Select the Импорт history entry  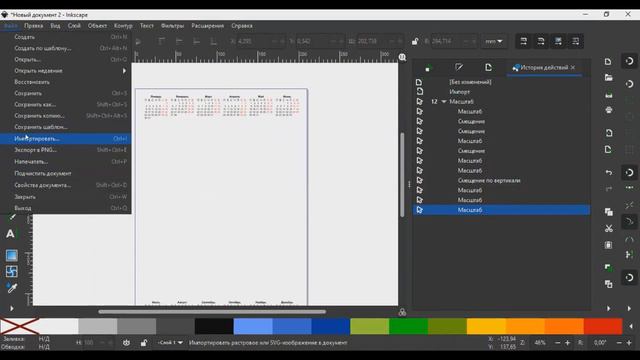tap(460, 92)
